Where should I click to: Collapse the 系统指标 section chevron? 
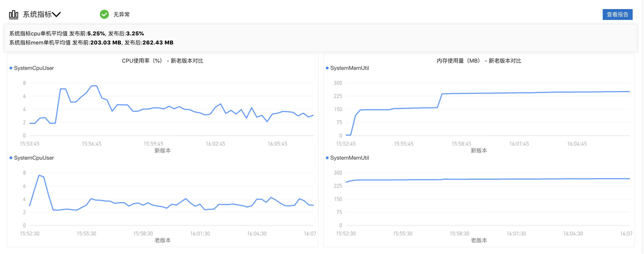(57, 15)
